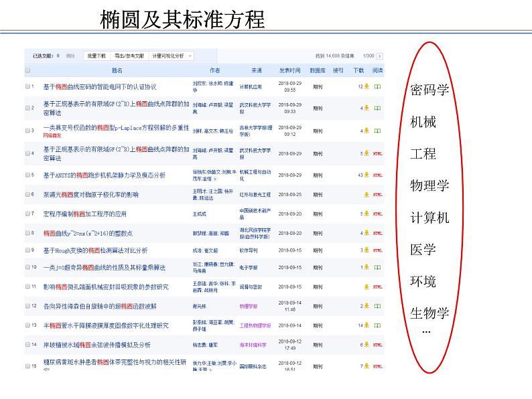Download the Hough transform detection paper
Image resolution: width=532 pixels, height=399 pixels.
(x=367, y=250)
